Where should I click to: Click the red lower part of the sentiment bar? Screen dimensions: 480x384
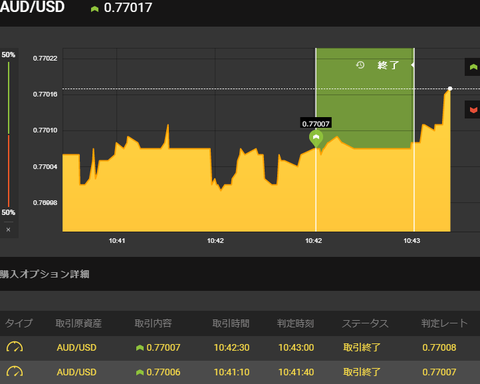tap(8, 171)
